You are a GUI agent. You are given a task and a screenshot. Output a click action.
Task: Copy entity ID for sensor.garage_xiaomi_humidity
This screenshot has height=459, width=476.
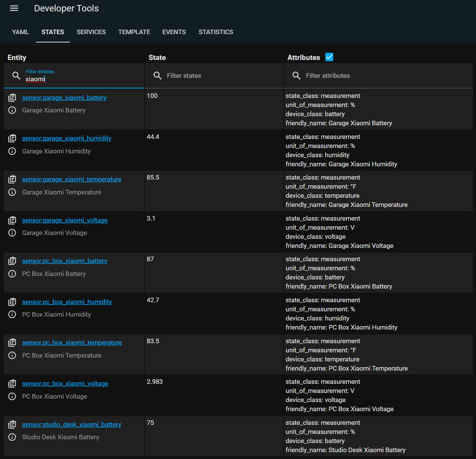point(12,138)
